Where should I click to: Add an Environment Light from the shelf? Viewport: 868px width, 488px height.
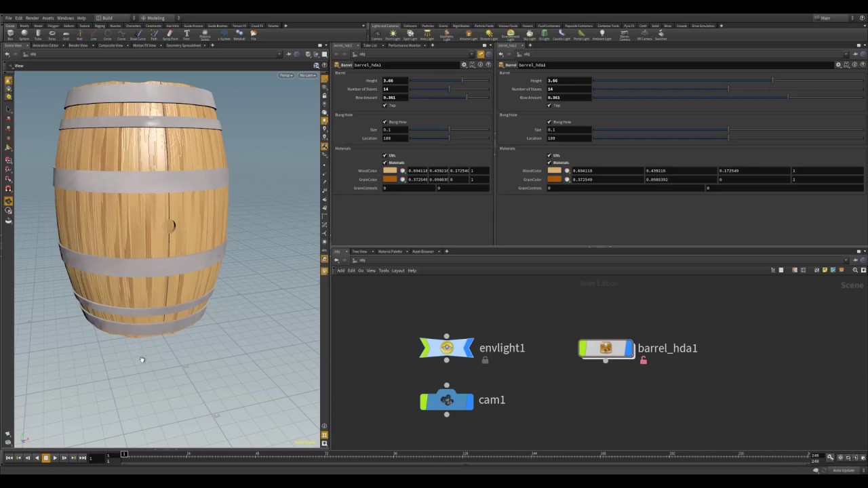[510, 34]
